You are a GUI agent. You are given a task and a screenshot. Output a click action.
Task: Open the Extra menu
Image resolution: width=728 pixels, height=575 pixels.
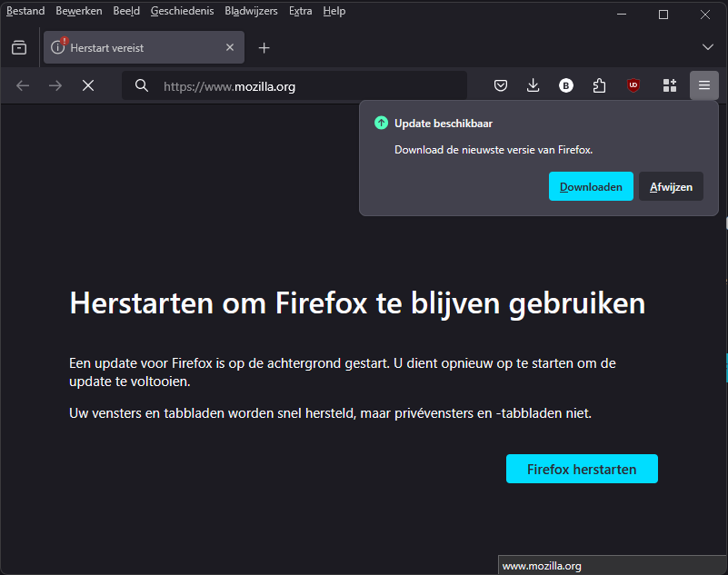tap(301, 11)
